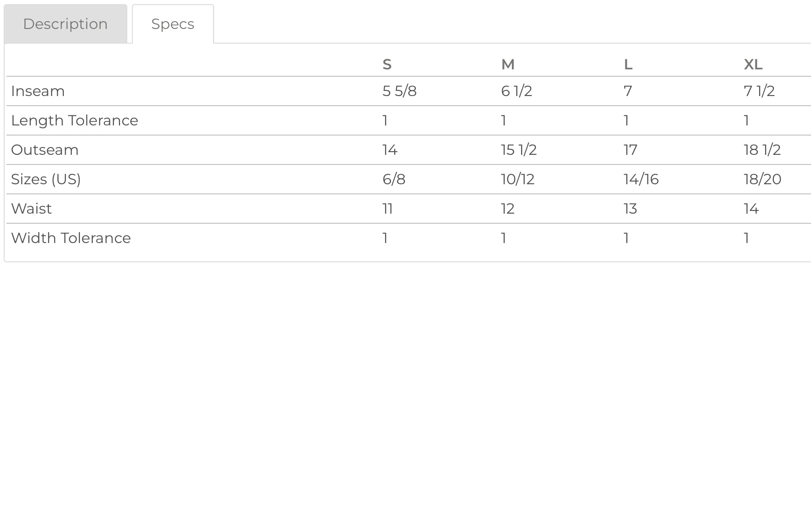
Task: Click the 18/20 US size cell
Action: pyautogui.click(x=762, y=179)
